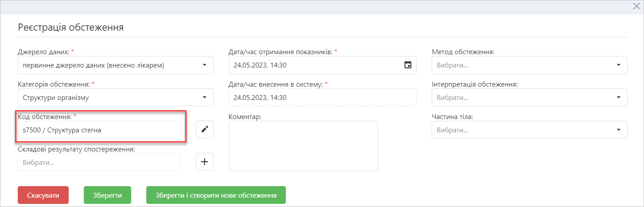Click Зберегти і створити нове обстеження button
Viewport: 644px width, 207px height.
coord(216,195)
